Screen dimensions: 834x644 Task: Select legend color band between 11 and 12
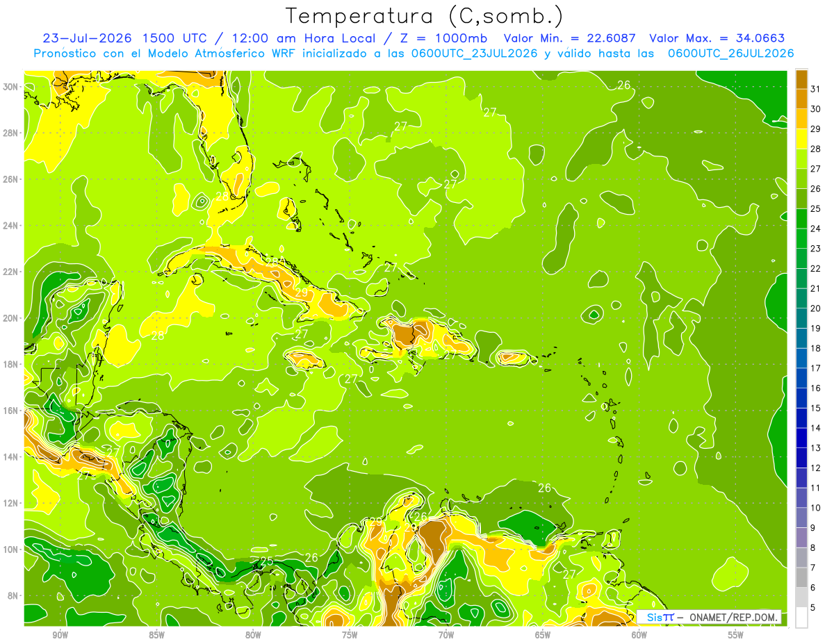pyautogui.click(x=801, y=478)
